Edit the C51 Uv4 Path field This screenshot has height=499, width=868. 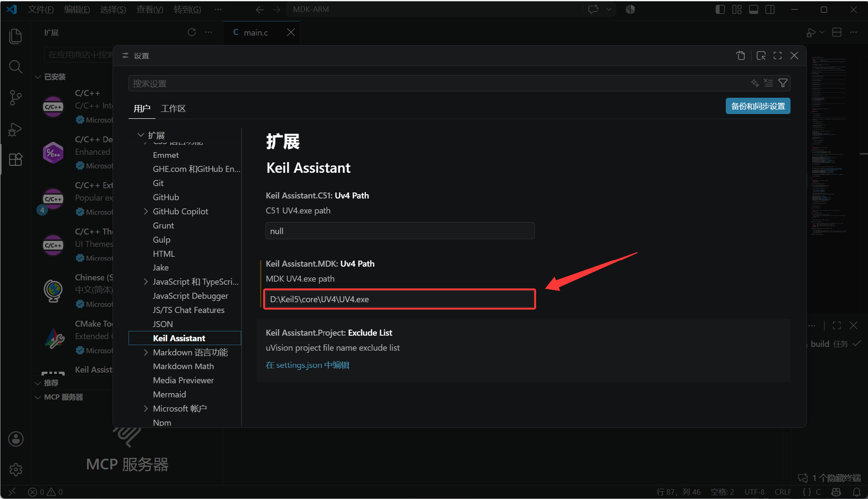click(x=400, y=231)
